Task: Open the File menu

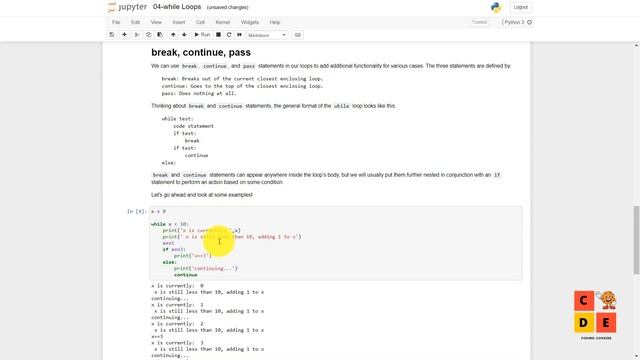Action: click(116, 22)
